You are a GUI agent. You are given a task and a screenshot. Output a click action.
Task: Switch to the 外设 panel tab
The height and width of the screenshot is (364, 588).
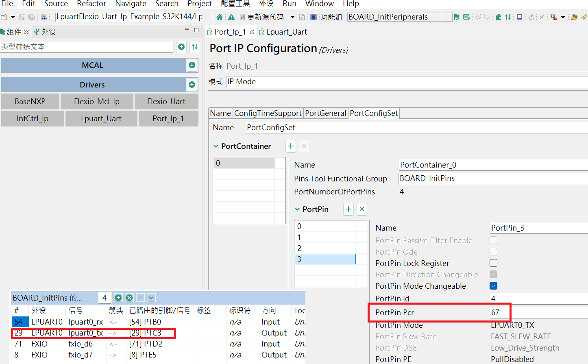45,32
